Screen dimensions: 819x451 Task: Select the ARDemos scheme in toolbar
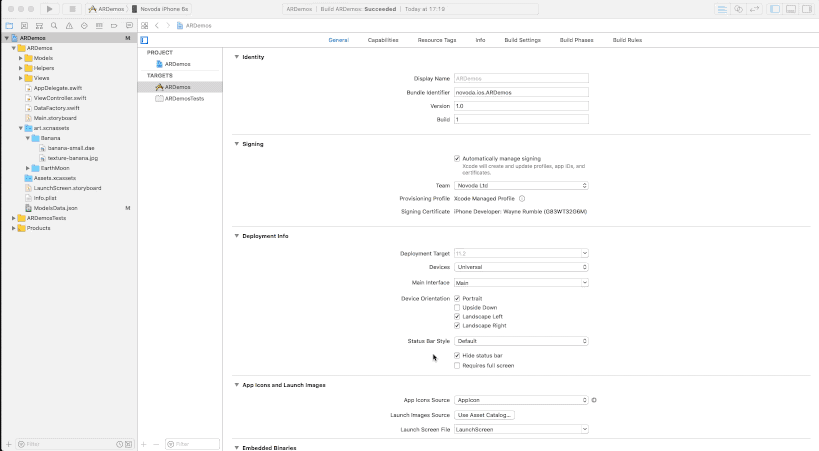pos(107,9)
